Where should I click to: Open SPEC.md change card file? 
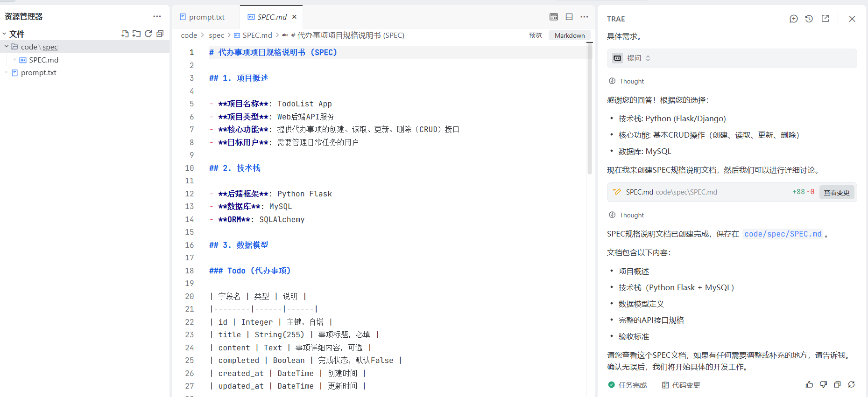coord(671,192)
